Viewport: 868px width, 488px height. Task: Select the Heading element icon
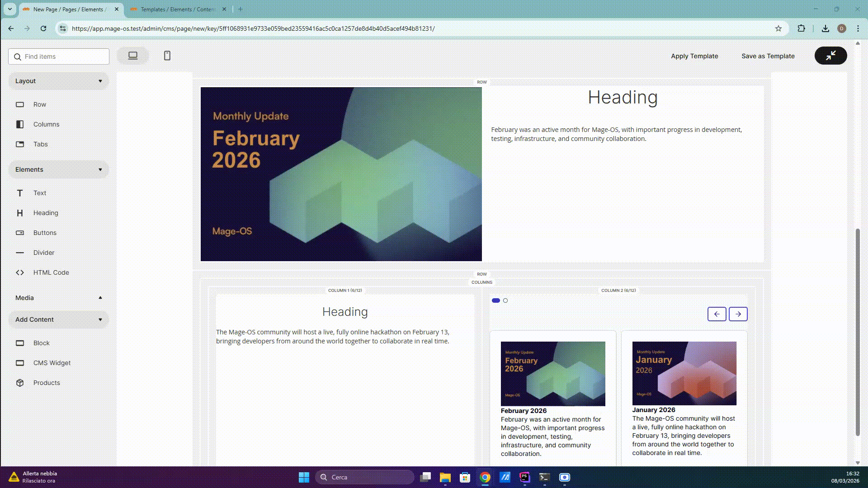[20, 213]
